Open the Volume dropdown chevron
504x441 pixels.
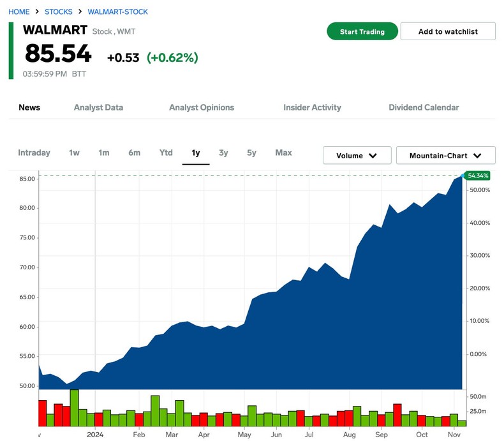pos(373,156)
